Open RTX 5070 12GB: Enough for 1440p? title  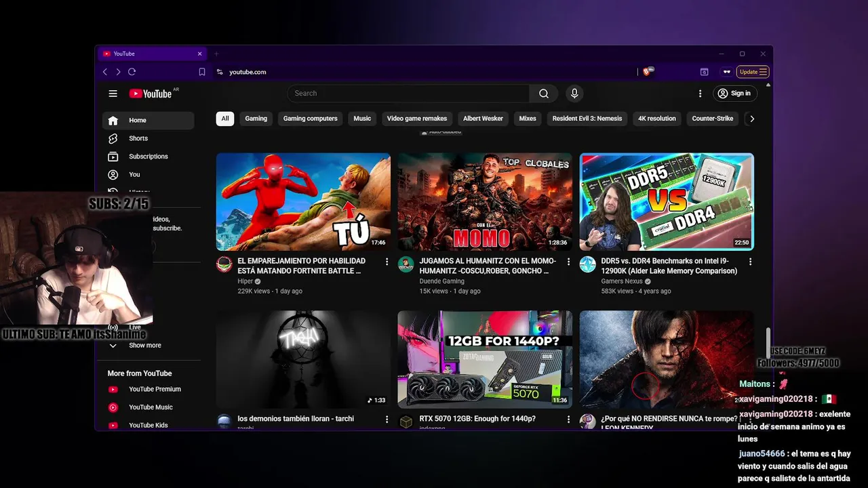tap(477, 419)
